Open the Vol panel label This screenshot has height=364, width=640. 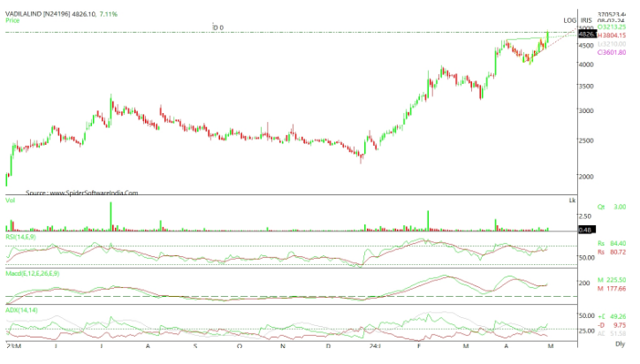(x=11, y=201)
